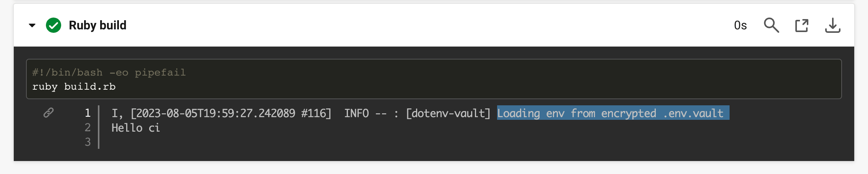
Task: Click the [dotenv-vault] tag in log
Action: click(448, 113)
